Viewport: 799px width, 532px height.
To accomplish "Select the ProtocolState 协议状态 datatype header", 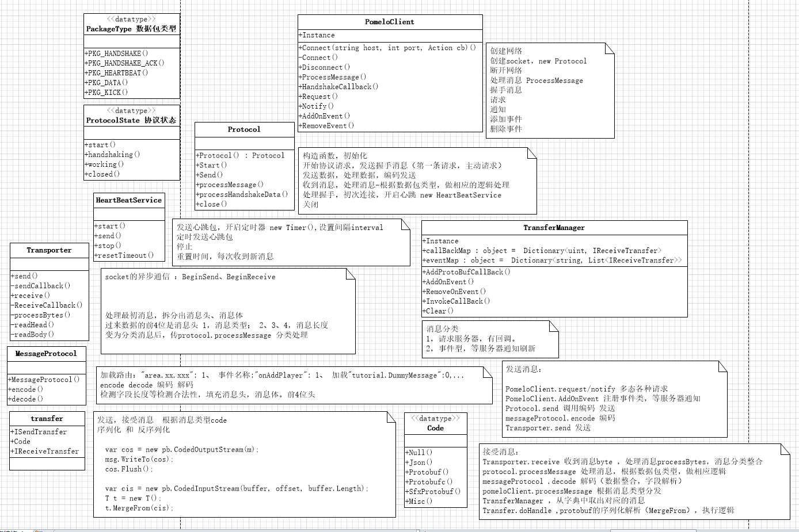I will pos(131,116).
